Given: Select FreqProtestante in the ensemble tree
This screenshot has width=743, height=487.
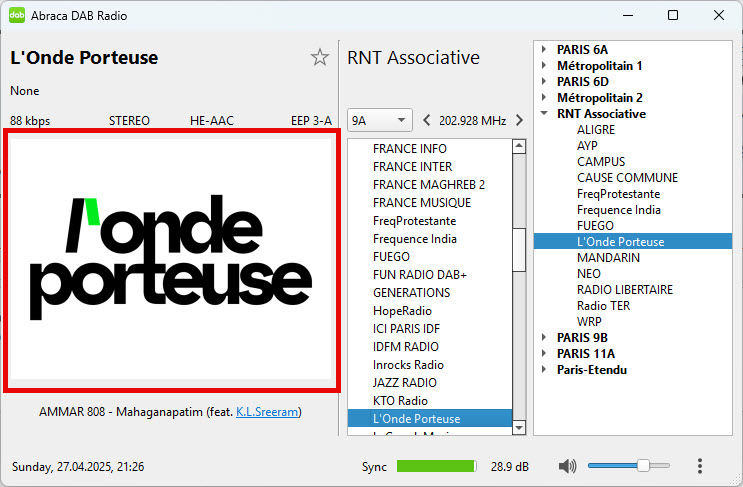Looking at the screenshot, I should [618, 194].
